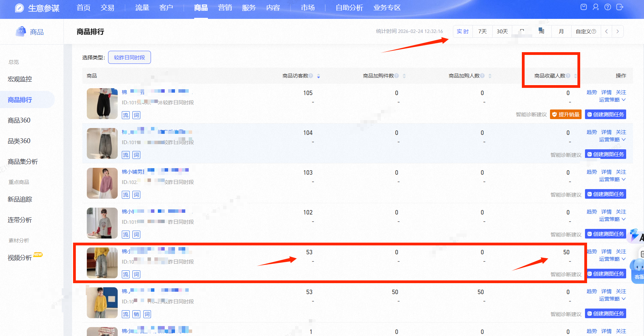This screenshot has width=644, height=336.
Task: Open 市场 in the top menu
Action: coord(308,8)
